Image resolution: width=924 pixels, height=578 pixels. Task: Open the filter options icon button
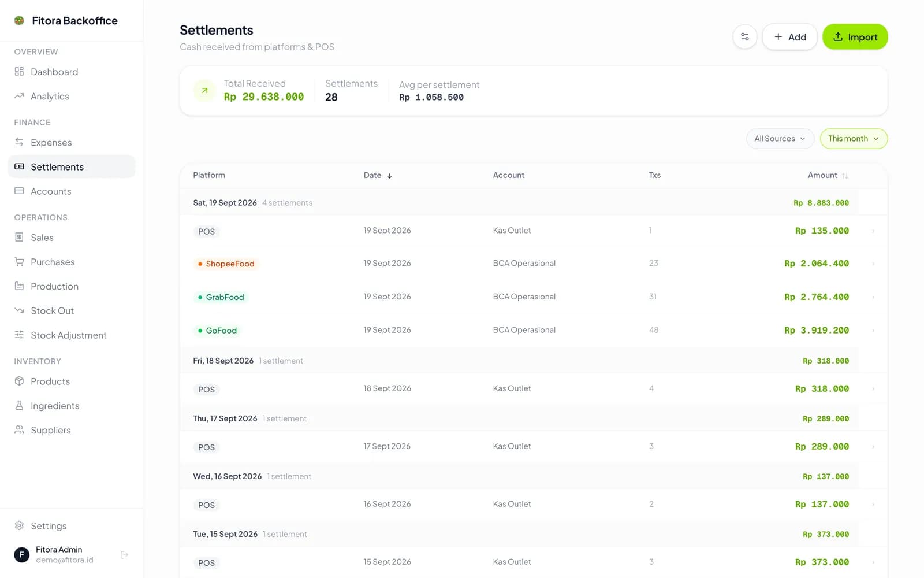click(745, 37)
